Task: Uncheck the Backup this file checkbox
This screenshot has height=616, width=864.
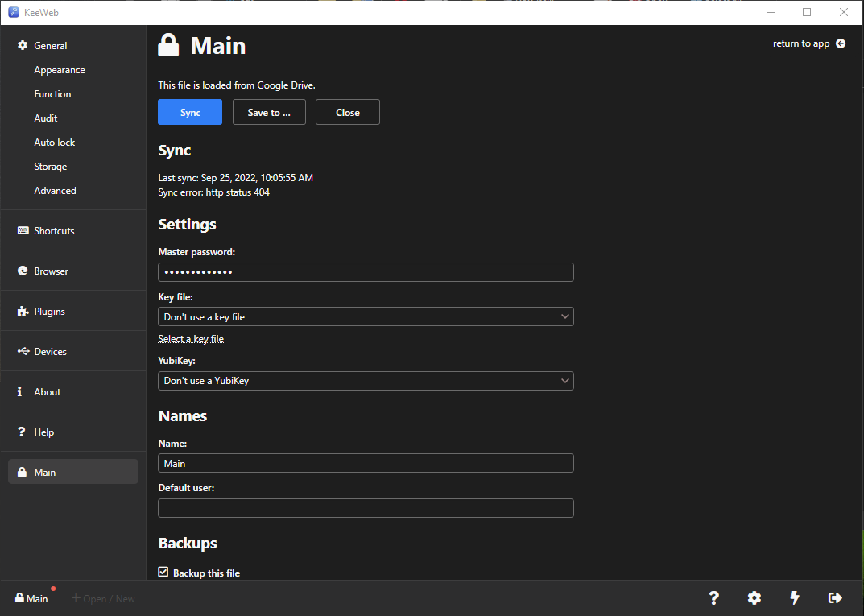Action: click(x=163, y=572)
